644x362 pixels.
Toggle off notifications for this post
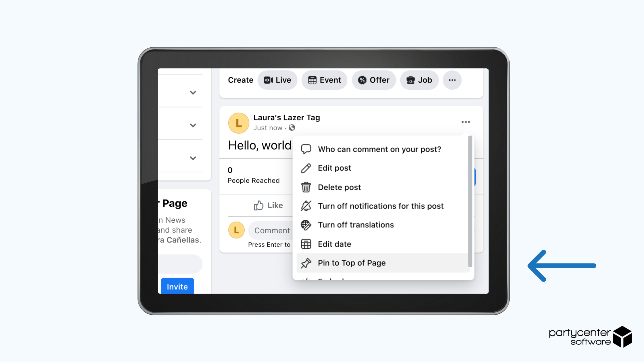tap(381, 206)
